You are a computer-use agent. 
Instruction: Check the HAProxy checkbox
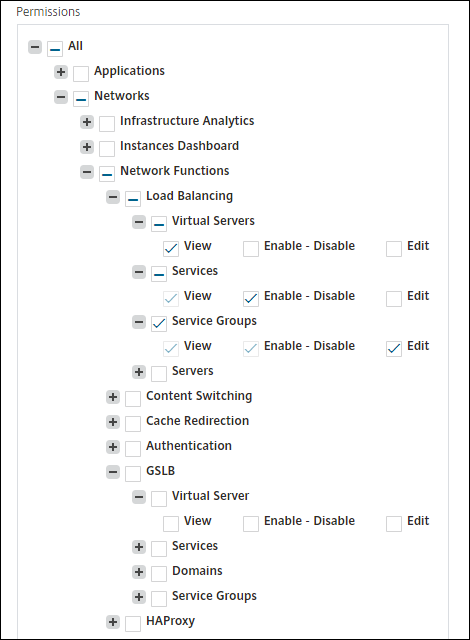pos(133,624)
